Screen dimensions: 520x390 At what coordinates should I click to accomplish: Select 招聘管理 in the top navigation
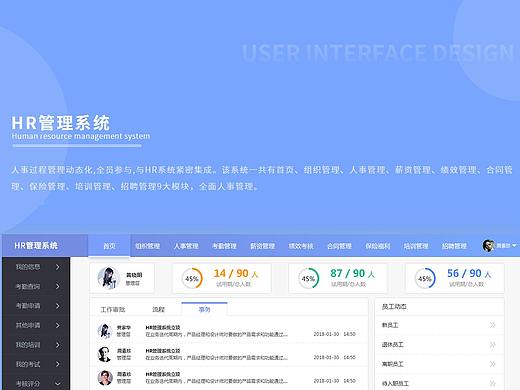coord(454,246)
